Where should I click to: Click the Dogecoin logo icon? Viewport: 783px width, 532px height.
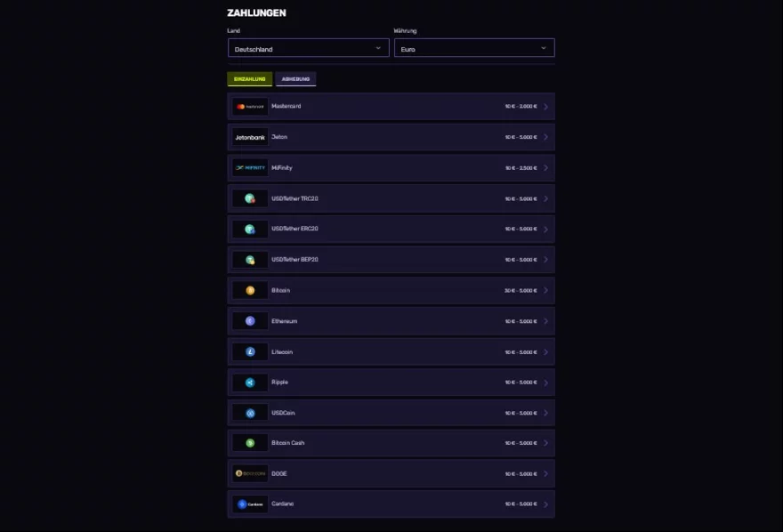[x=250, y=473]
